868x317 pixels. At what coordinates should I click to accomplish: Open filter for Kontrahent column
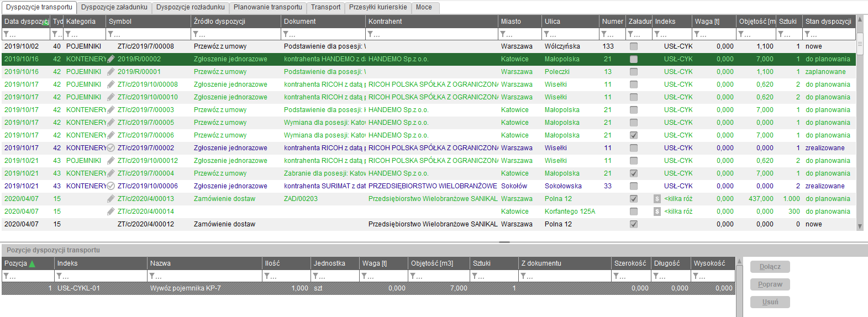point(371,34)
